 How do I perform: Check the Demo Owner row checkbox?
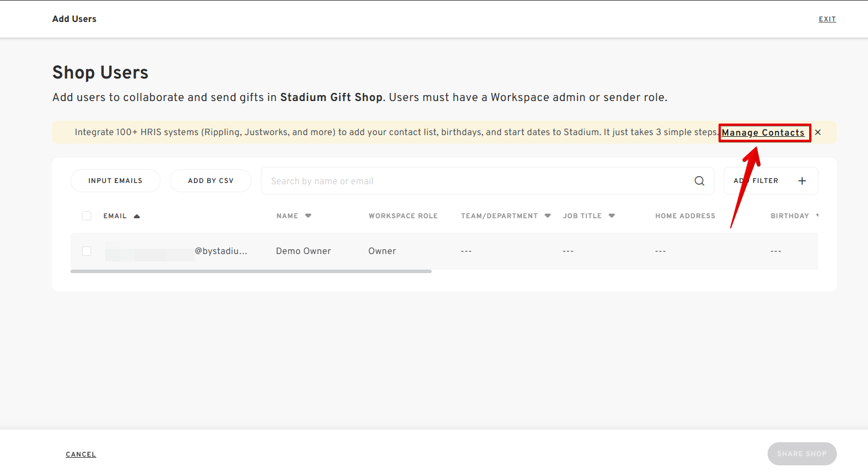pyautogui.click(x=87, y=251)
